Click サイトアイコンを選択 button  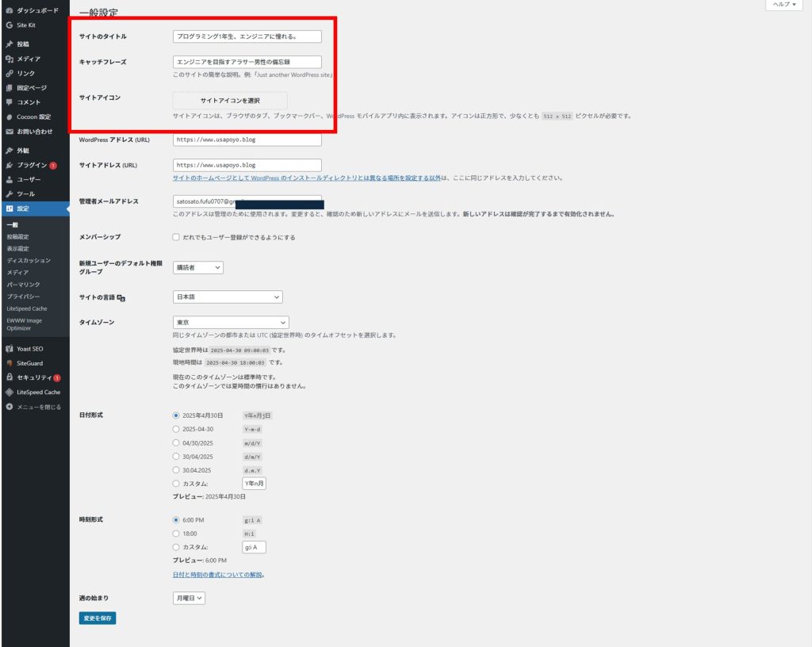click(x=230, y=101)
